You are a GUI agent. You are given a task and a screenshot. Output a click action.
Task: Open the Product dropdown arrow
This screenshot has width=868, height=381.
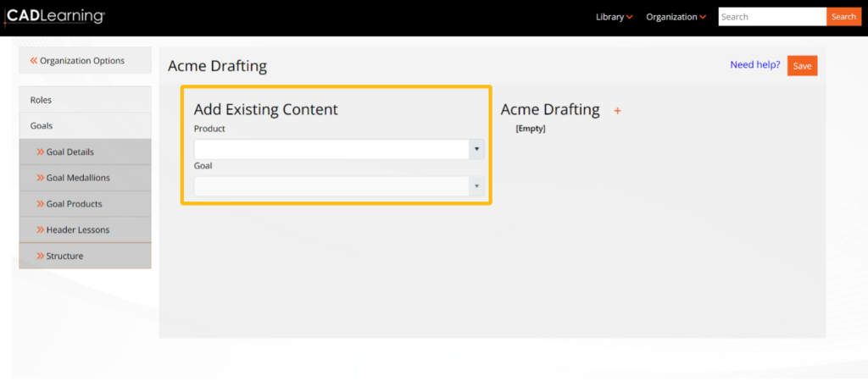coord(476,149)
